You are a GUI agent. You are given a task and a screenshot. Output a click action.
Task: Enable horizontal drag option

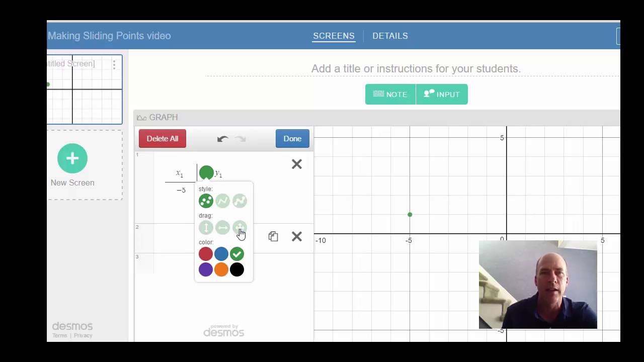coord(223,228)
